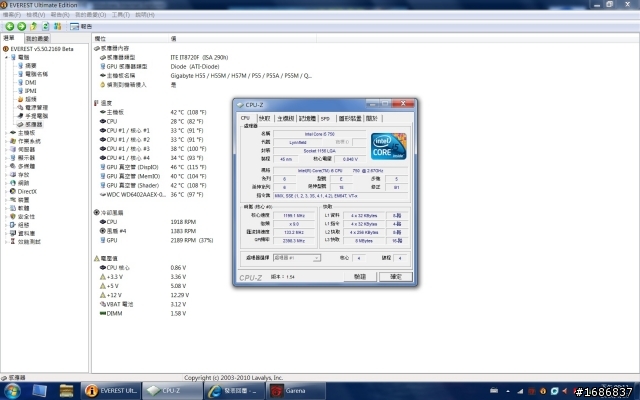Viewport: 640px width, 400px height.
Task: Click the Garena taskbar button
Action: click(x=296, y=391)
